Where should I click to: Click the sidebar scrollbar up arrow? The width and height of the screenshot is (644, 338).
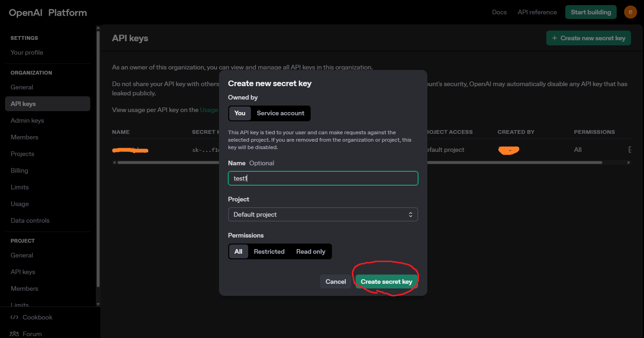coord(98,28)
